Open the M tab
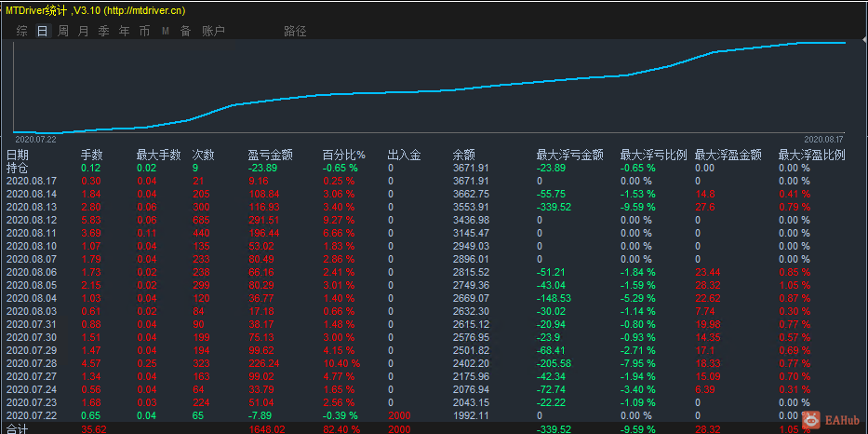 [165, 32]
